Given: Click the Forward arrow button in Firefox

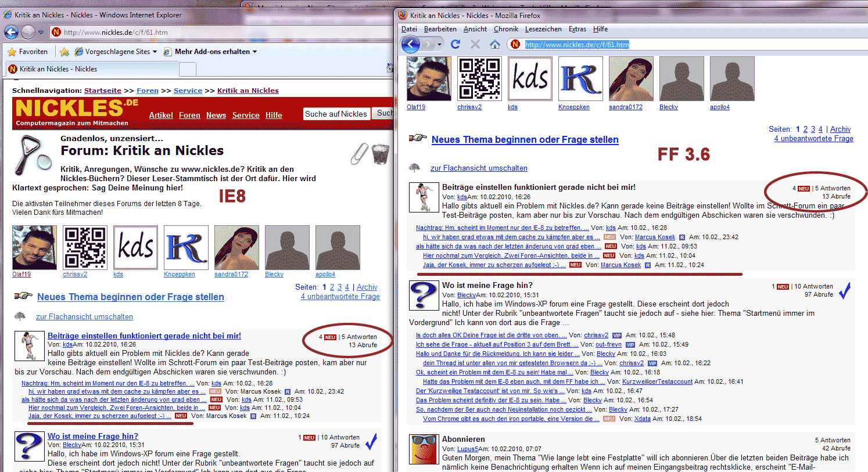Looking at the screenshot, I should coord(428,44).
